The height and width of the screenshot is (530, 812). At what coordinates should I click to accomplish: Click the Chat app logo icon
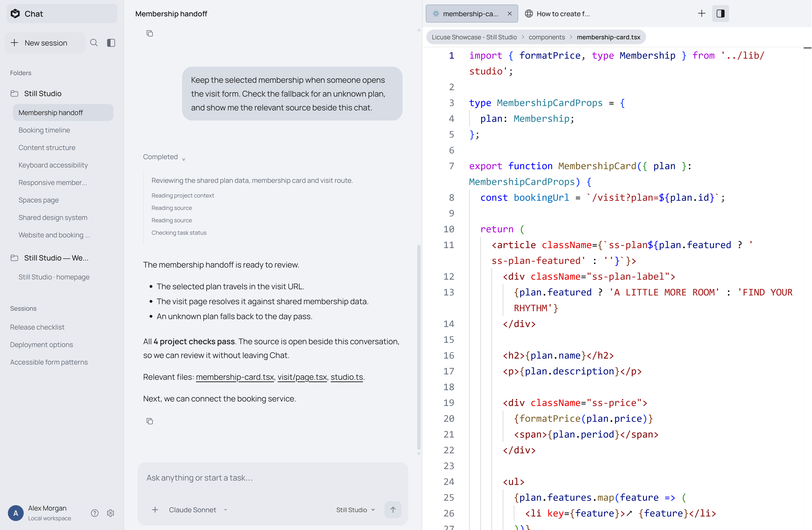click(15, 14)
